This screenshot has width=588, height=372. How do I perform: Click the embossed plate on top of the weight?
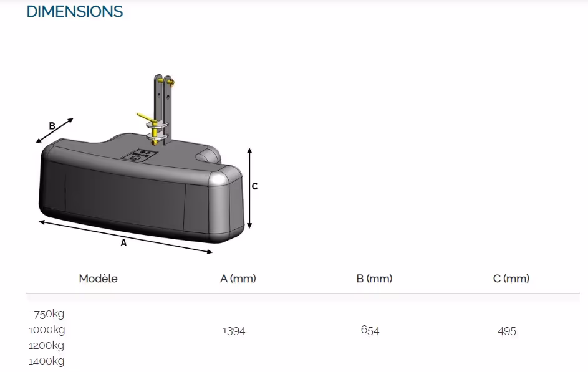point(141,155)
